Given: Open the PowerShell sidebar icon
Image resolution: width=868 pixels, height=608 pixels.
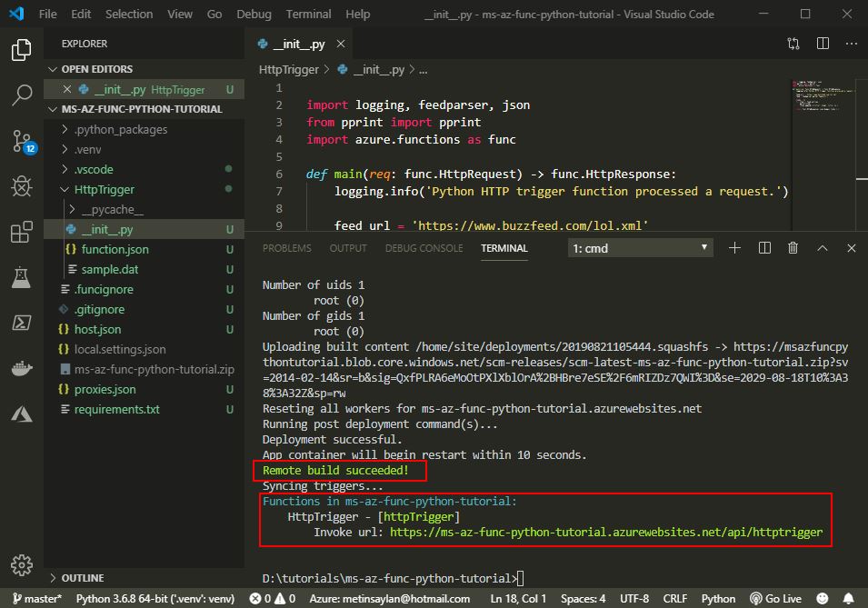Looking at the screenshot, I should [x=22, y=323].
